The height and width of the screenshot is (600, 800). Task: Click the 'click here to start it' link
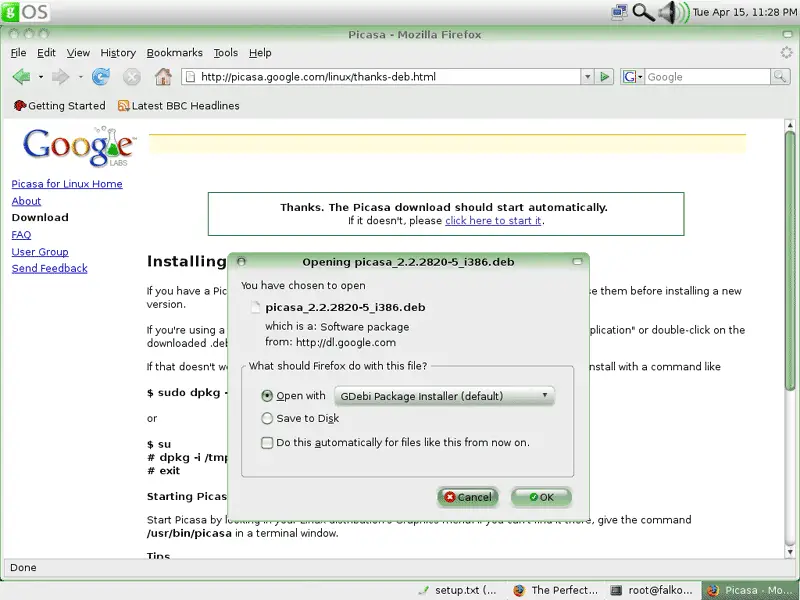point(493,221)
